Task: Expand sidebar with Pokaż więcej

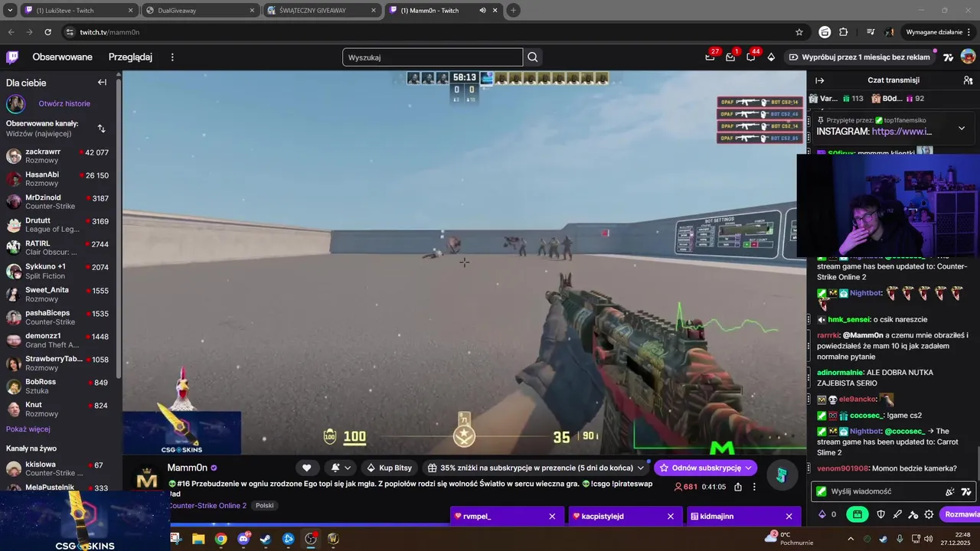Action: [28, 429]
